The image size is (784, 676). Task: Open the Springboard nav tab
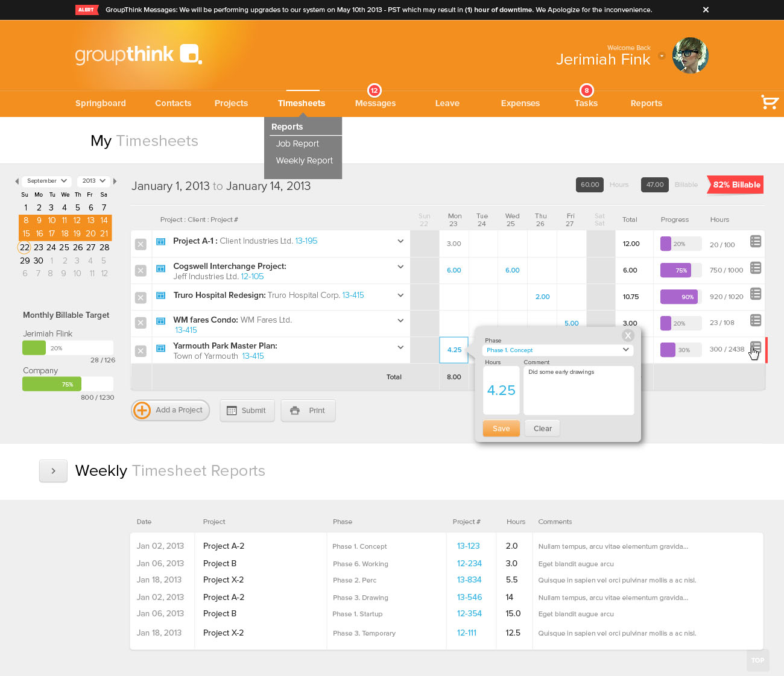pos(101,103)
